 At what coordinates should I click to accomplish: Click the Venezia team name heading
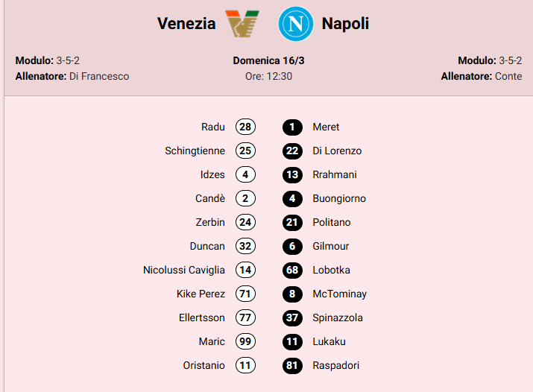186,24
